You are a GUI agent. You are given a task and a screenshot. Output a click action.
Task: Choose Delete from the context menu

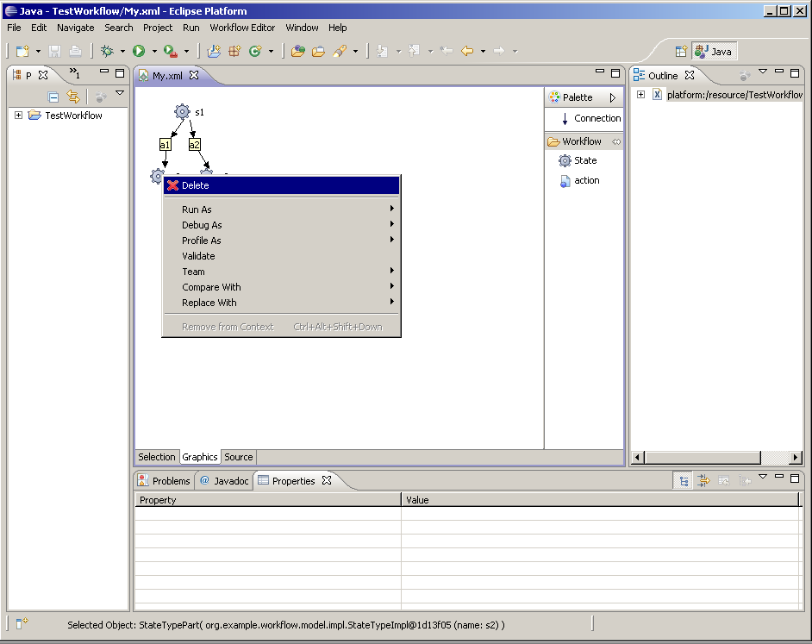[195, 185]
